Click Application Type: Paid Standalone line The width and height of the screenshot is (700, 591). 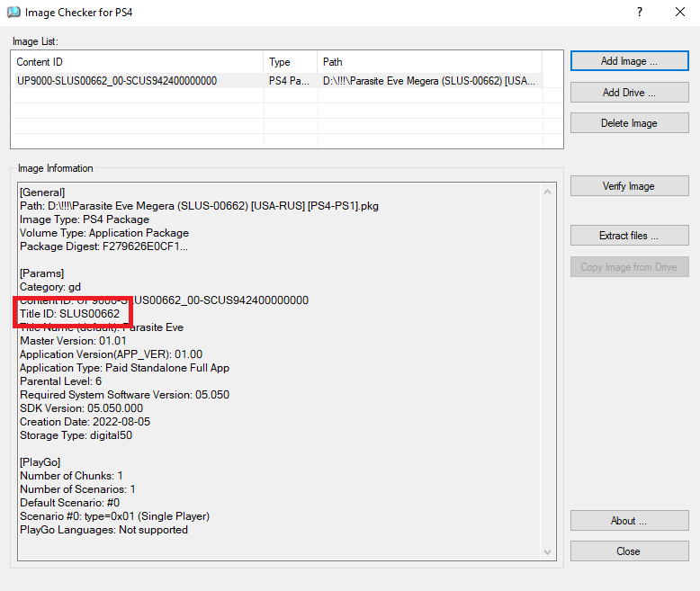[124, 368]
